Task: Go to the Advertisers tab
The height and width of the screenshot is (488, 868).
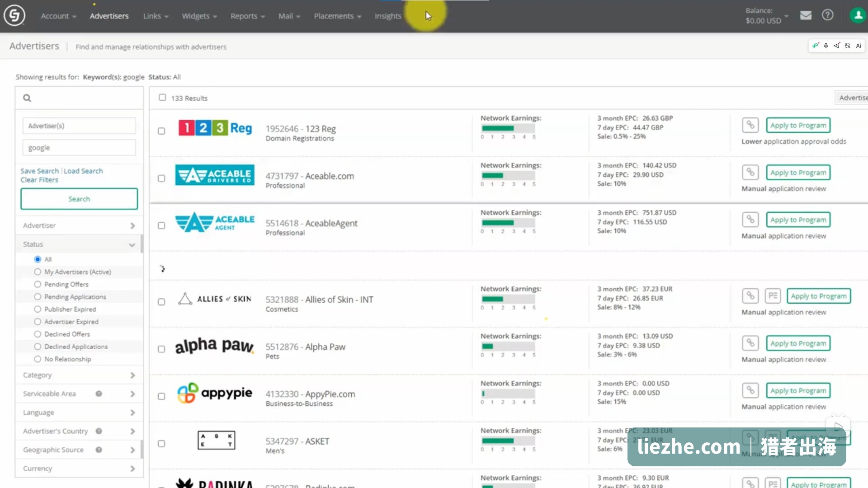Action: (x=109, y=16)
